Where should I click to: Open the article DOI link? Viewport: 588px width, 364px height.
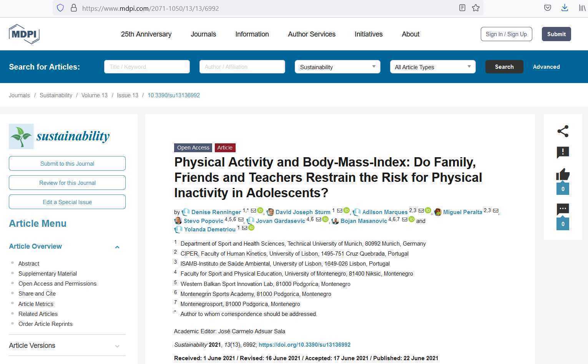[304, 345]
